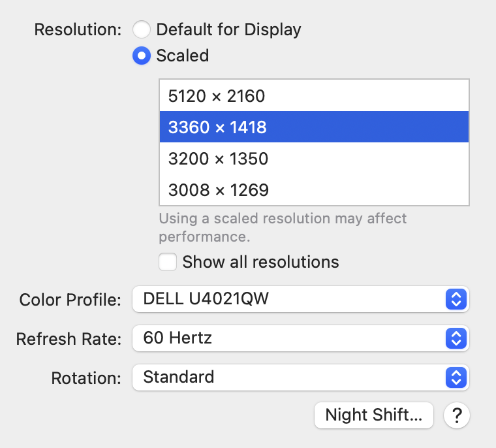Click the Rotation blue chevron arrows

[457, 377]
